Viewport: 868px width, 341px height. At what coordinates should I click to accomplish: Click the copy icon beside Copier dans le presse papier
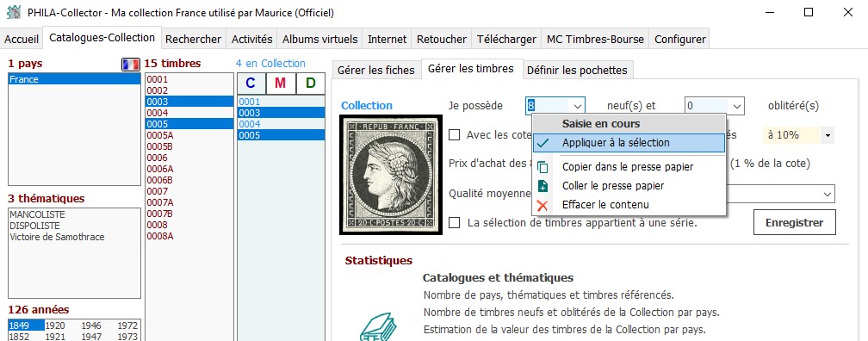[543, 167]
